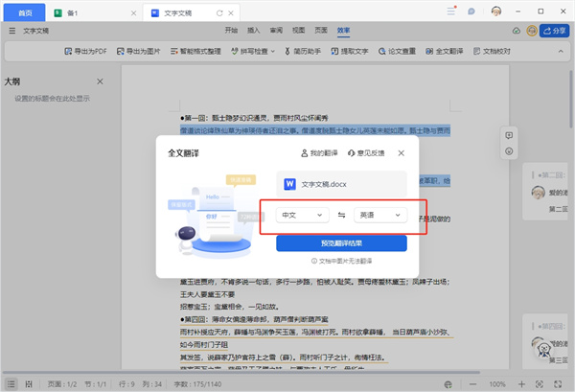
Task: Click the horizontal scrollbar at bottom
Action: tap(241, 373)
